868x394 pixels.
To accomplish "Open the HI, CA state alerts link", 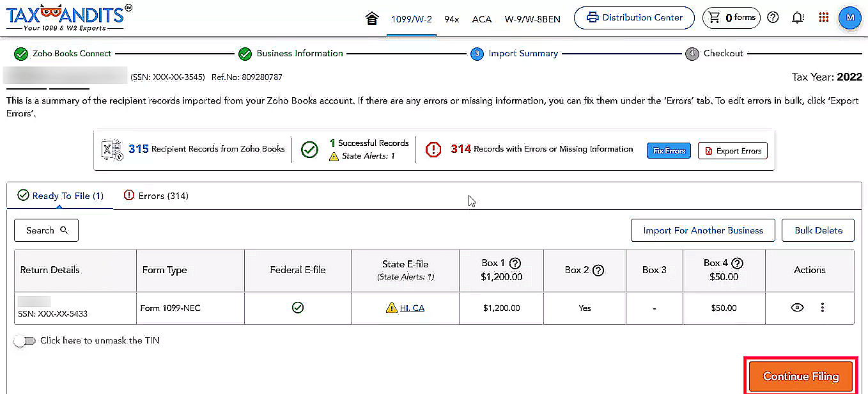I will coord(412,308).
